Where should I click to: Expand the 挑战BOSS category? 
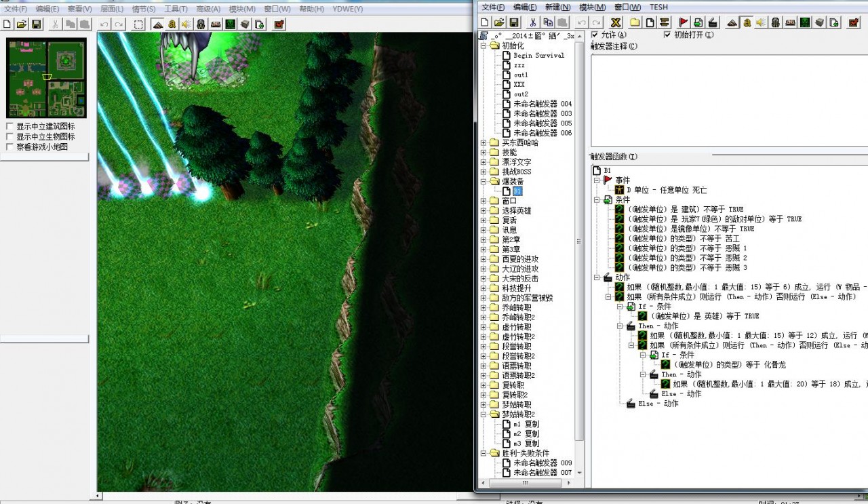[x=484, y=172]
